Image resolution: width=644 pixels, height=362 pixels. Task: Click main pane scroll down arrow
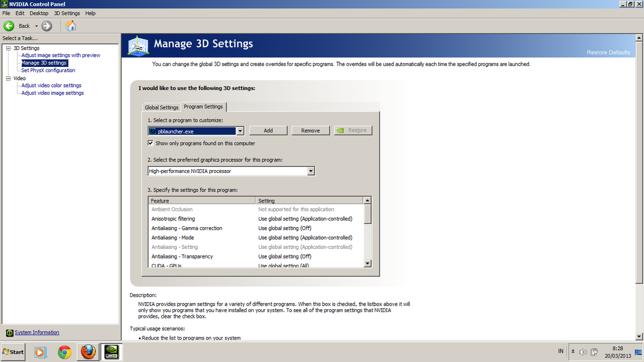[639, 336]
